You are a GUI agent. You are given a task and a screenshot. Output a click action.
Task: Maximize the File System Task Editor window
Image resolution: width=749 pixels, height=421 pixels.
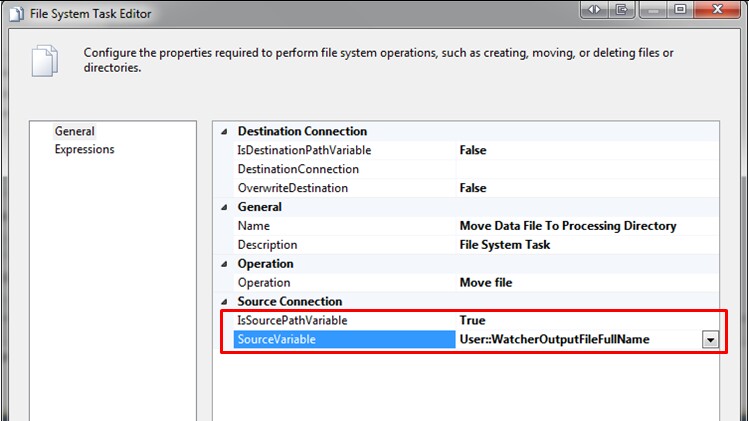(x=679, y=9)
